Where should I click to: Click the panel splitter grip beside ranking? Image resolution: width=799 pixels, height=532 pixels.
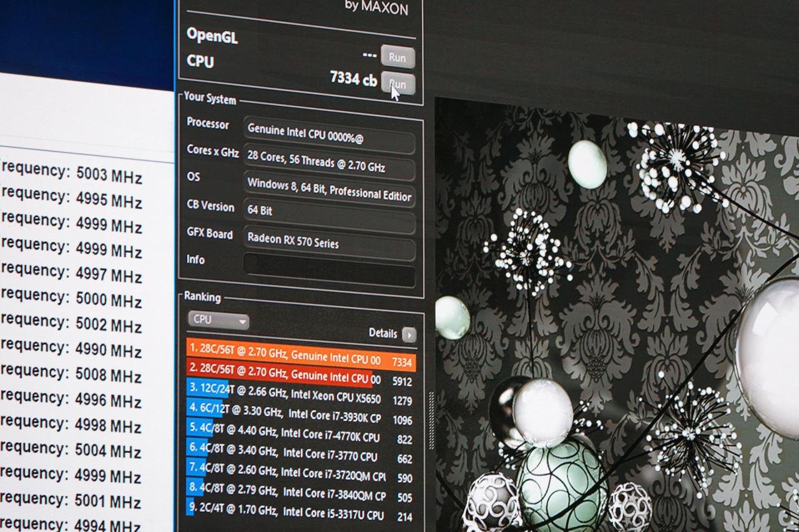(x=430, y=422)
